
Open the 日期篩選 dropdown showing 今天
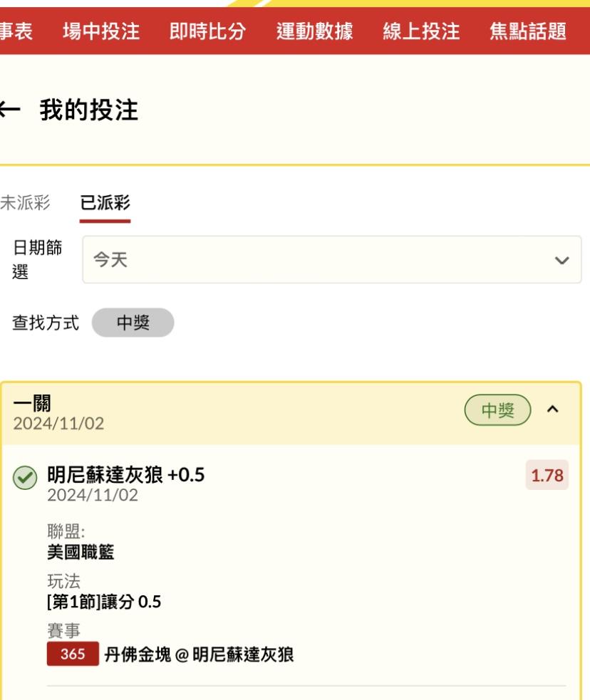click(x=331, y=260)
